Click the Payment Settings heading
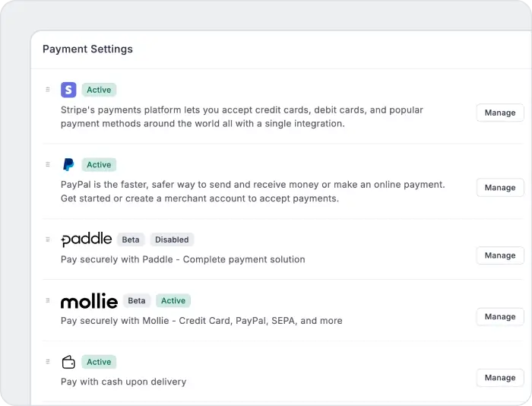Viewport: 532px width, 406px height. pyautogui.click(x=87, y=49)
